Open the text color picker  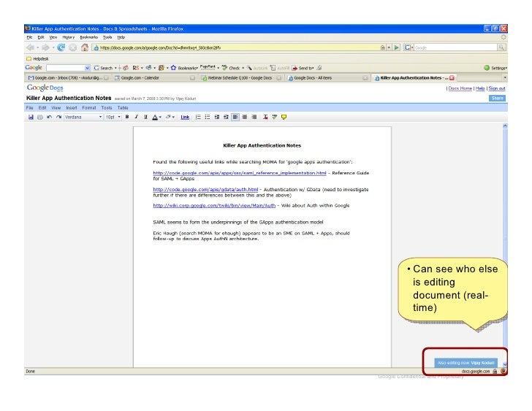click(156, 118)
